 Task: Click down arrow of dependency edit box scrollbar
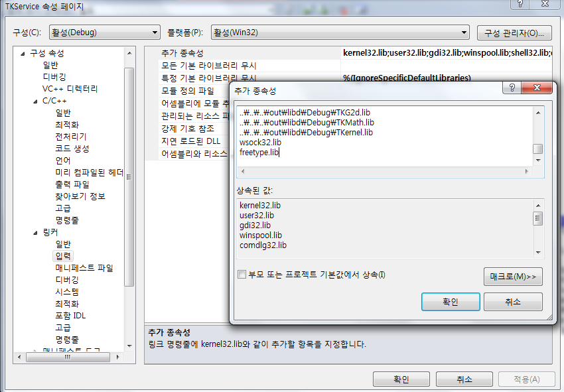(538, 161)
